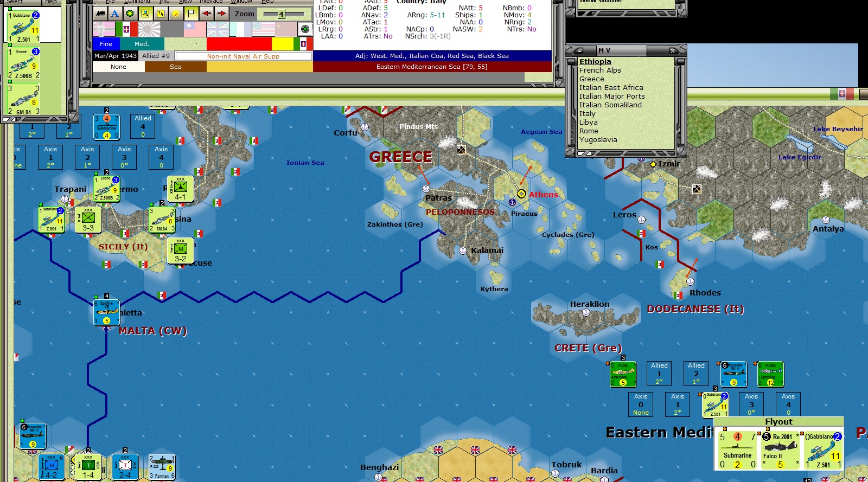Screen dimensions: 868x482
Task: Click the Patras port marker
Action: coord(426,189)
